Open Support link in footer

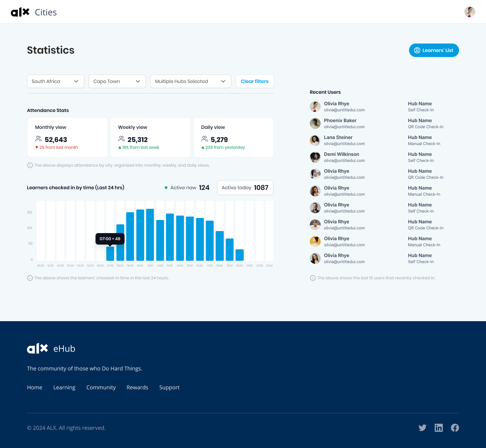(169, 387)
